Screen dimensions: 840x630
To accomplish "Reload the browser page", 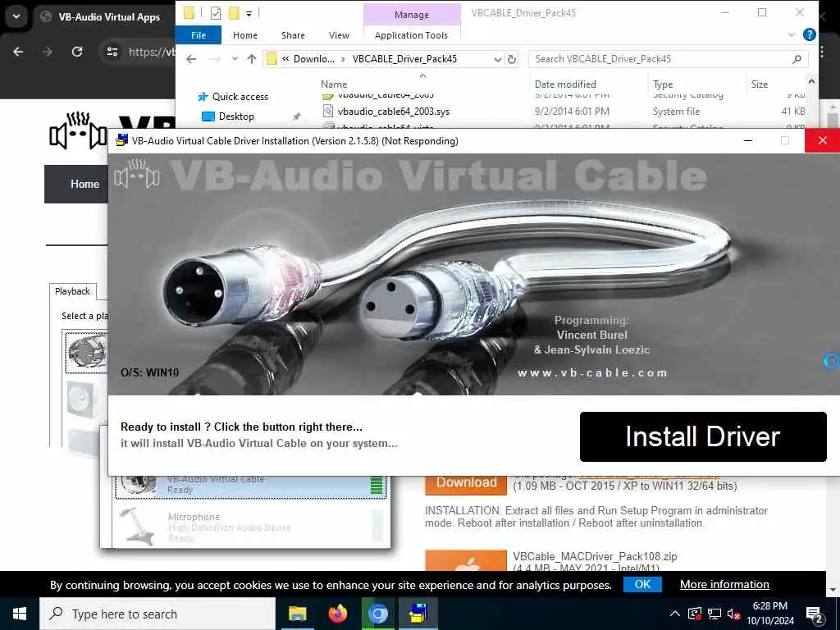I will click(x=77, y=52).
